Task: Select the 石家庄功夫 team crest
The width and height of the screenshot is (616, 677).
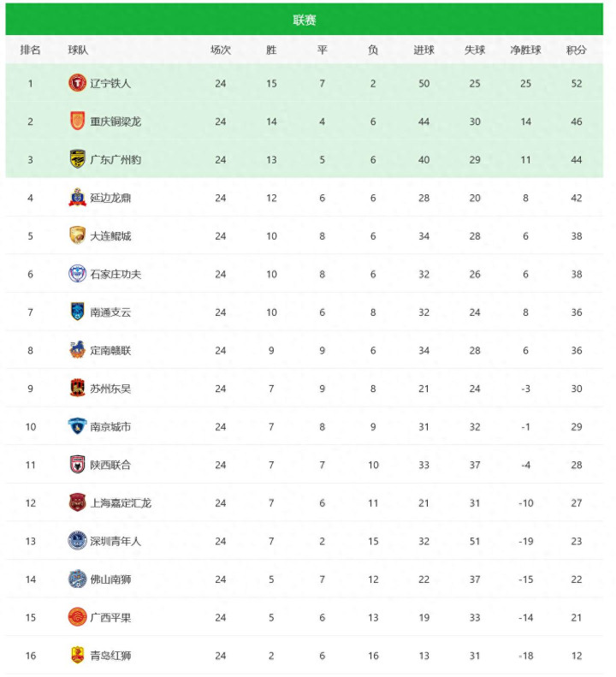Action: tap(78, 274)
